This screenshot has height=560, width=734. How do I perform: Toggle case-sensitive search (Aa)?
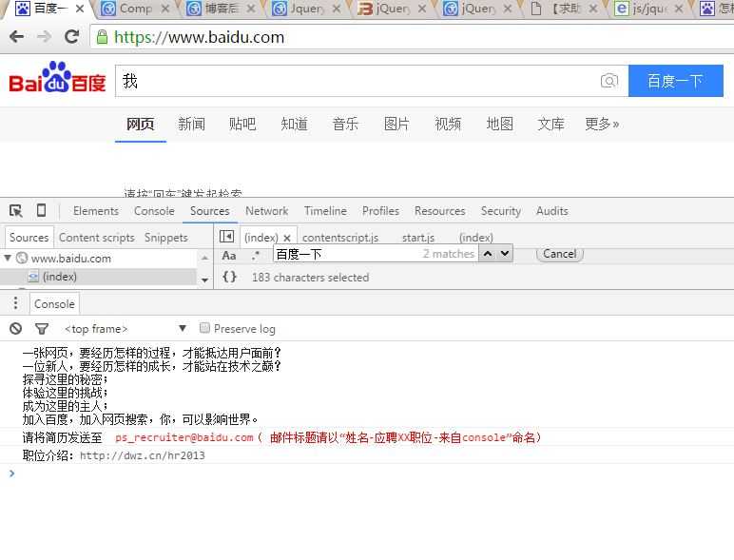coord(229,256)
